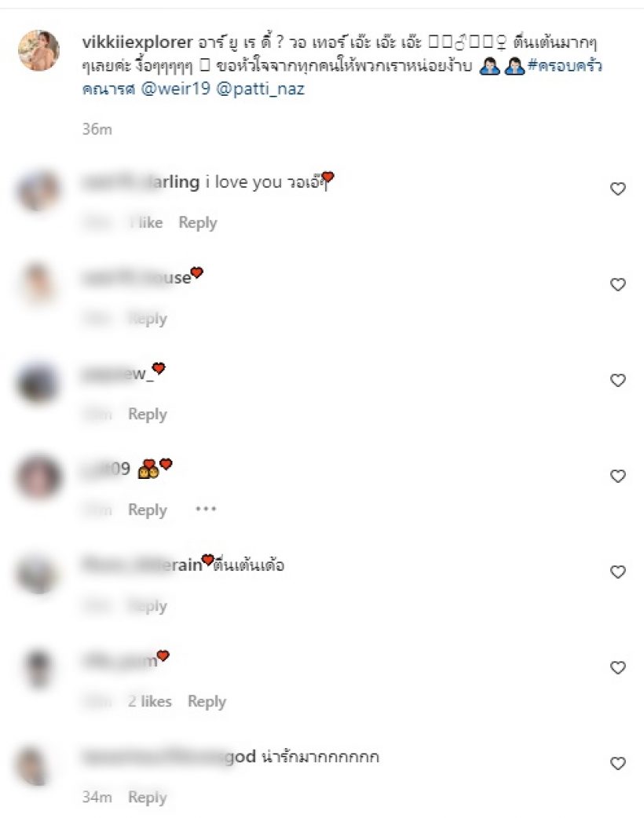This screenshot has width=644, height=818.
Task: Reply to the 34m 'god' comment
Action: (148, 797)
